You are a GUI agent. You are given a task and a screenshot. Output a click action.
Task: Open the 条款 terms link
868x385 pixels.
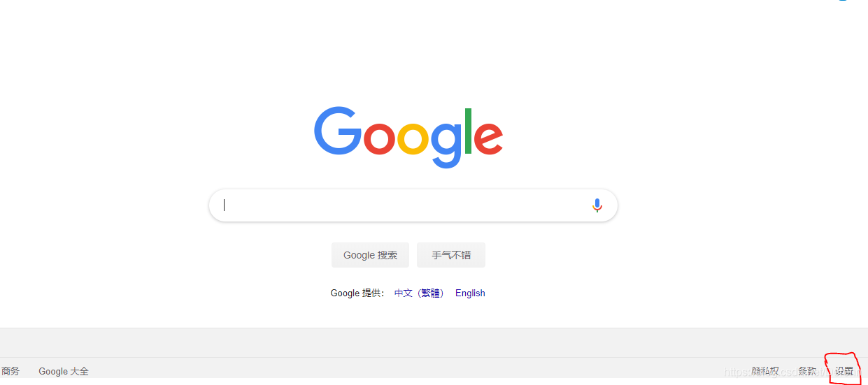tap(807, 371)
